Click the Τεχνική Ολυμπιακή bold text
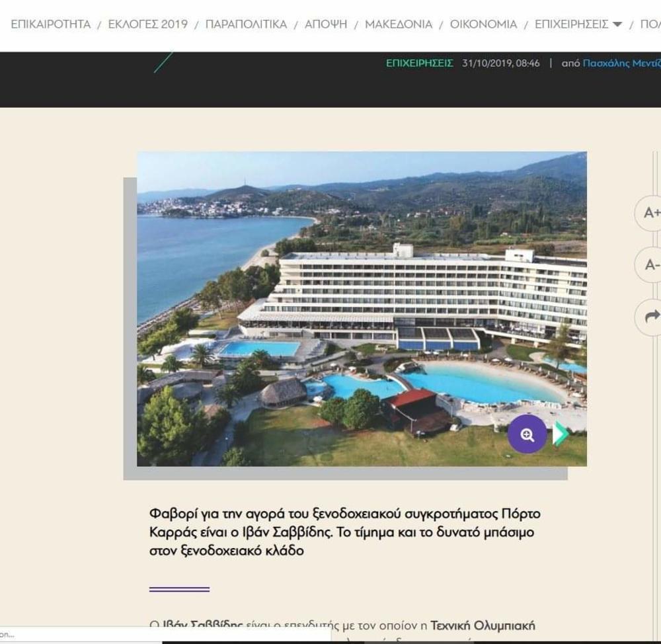The image size is (661, 644). tap(483, 625)
